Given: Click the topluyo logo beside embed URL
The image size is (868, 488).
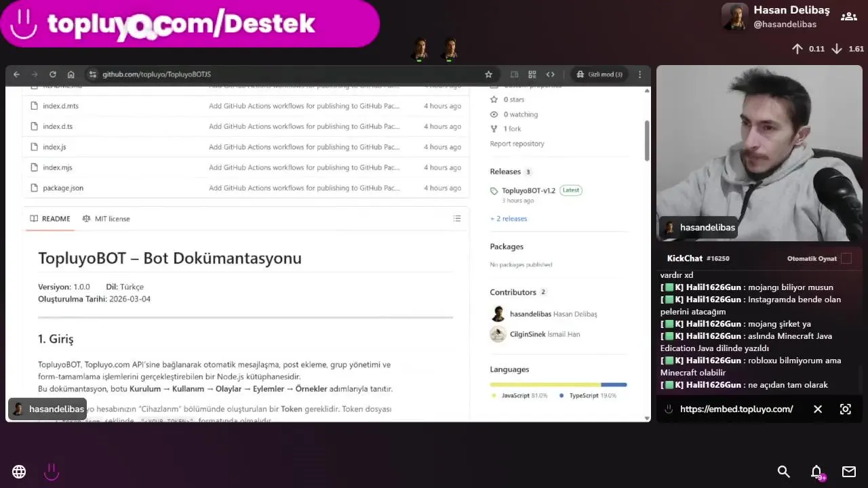Looking at the screenshot, I should (x=669, y=409).
